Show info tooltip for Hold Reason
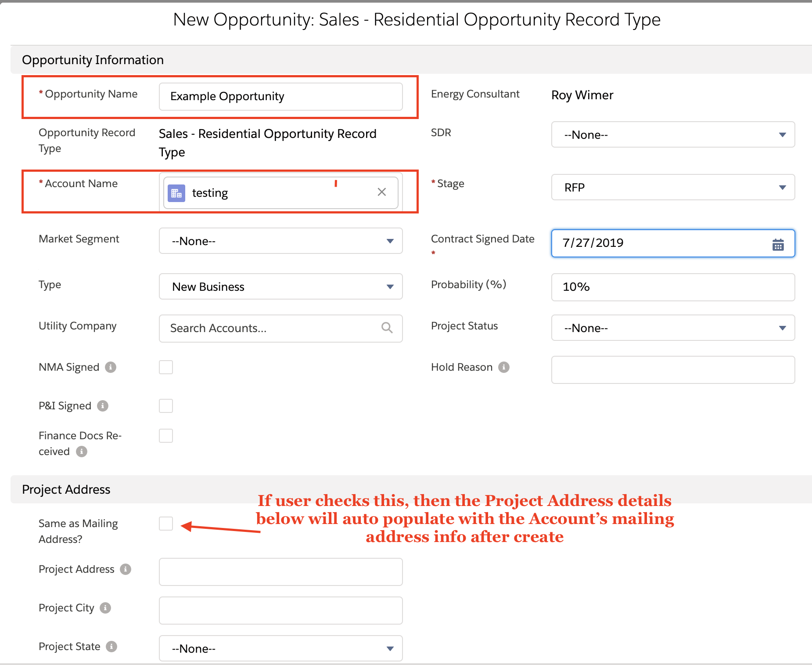Viewport: 812px width, 665px height. (x=504, y=367)
